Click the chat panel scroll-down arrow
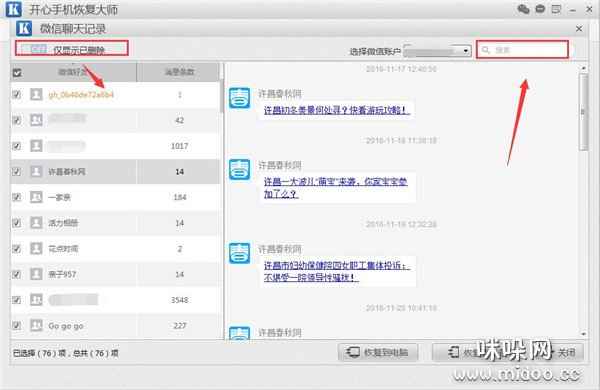The height and width of the screenshot is (390, 600). [583, 334]
